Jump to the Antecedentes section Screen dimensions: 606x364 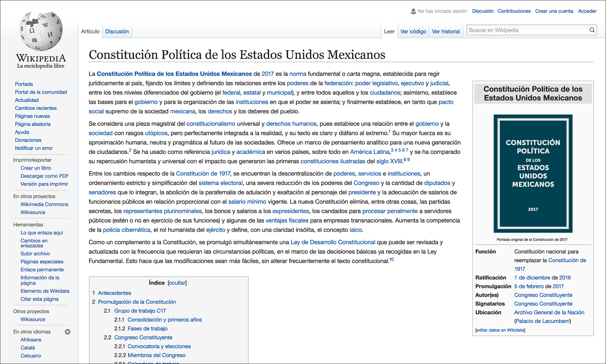click(114, 293)
